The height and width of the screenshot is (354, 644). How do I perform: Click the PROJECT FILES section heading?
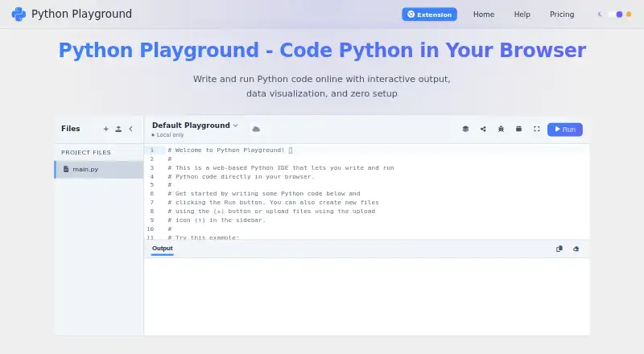(86, 152)
